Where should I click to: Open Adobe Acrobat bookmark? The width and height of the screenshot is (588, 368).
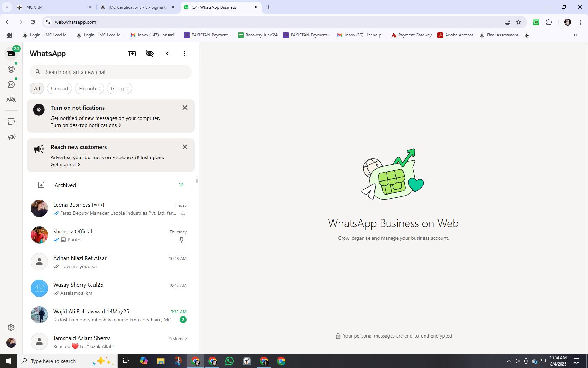point(455,35)
